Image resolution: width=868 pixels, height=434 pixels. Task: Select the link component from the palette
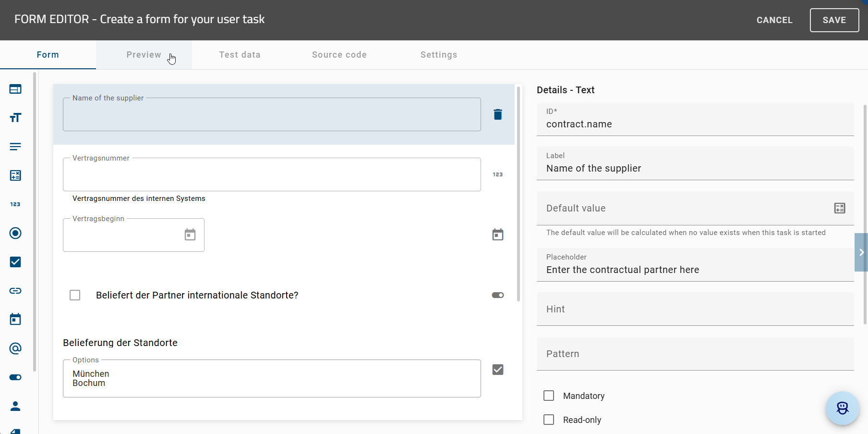[15, 291]
